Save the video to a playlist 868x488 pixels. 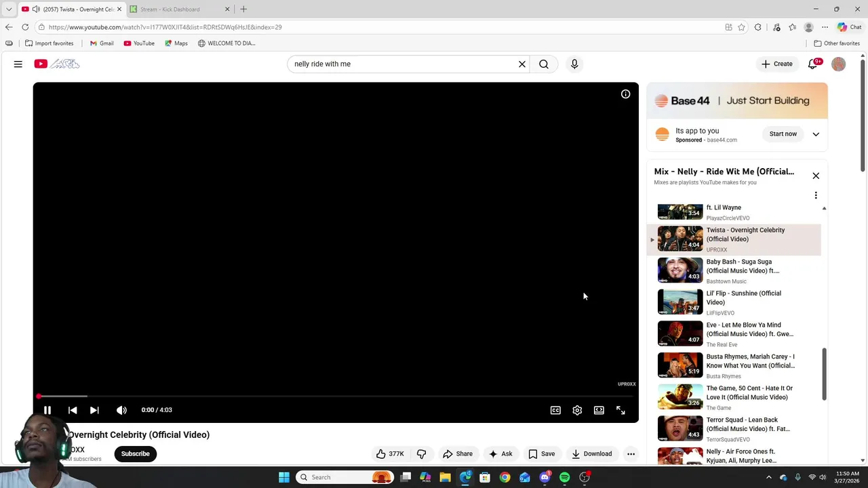(542, 454)
